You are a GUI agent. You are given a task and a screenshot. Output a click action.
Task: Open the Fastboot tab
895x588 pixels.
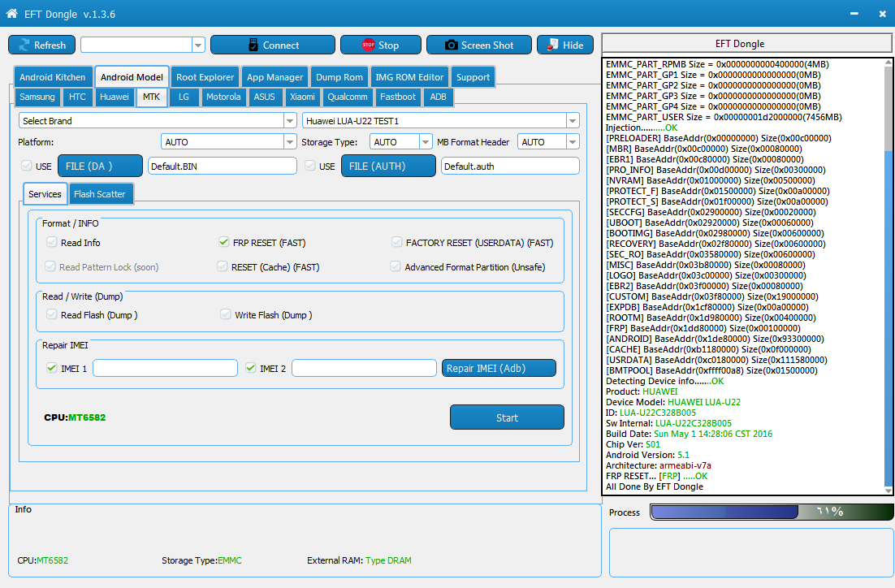point(398,97)
